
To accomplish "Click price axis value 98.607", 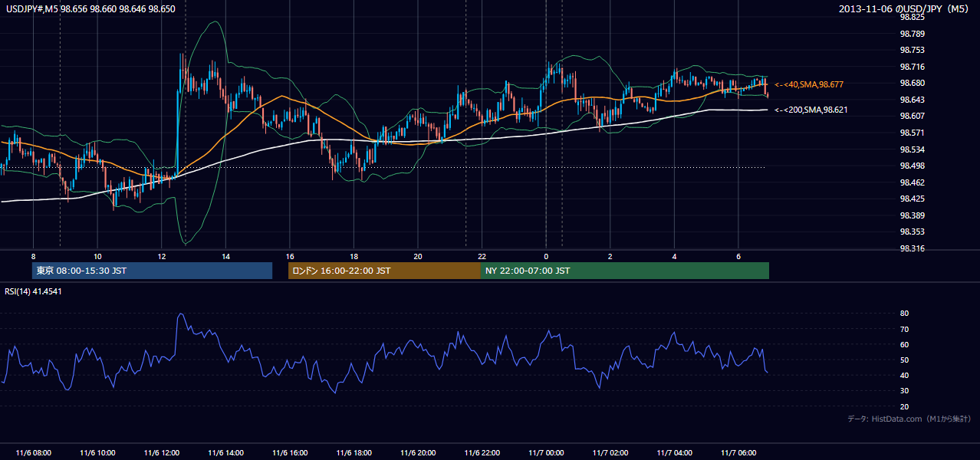I will [913, 116].
